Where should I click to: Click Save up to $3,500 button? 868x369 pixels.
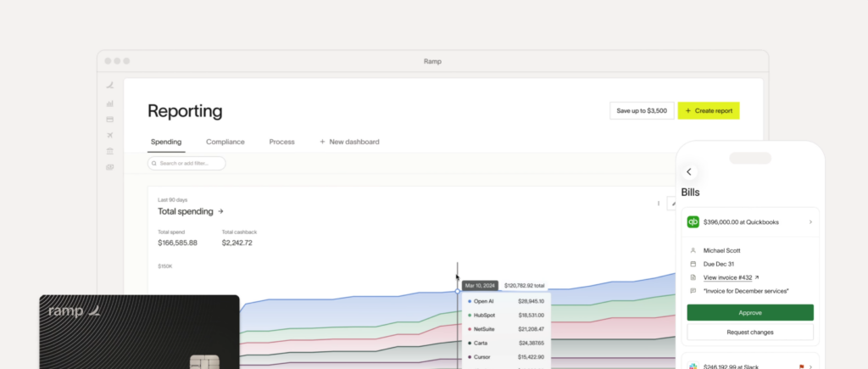tap(643, 111)
